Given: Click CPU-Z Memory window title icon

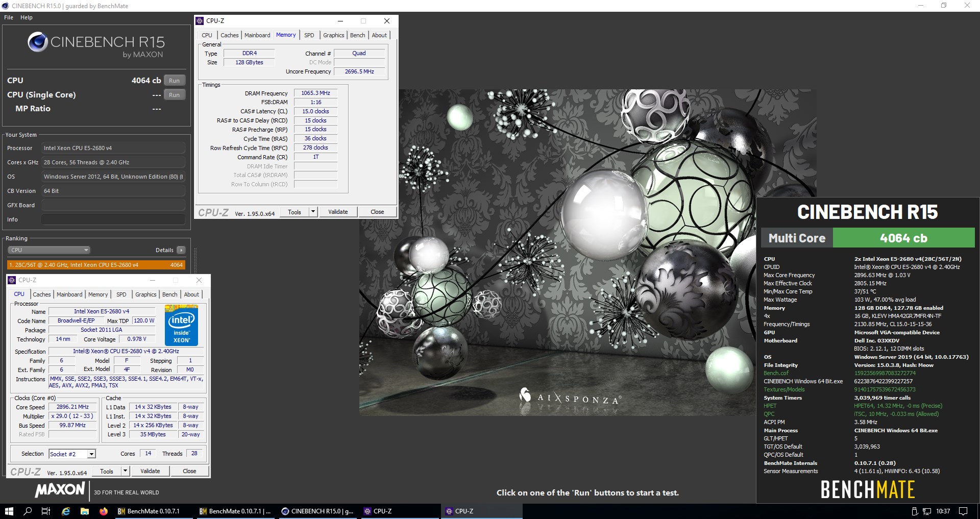Looking at the screenshot, I should pos(200,21).
